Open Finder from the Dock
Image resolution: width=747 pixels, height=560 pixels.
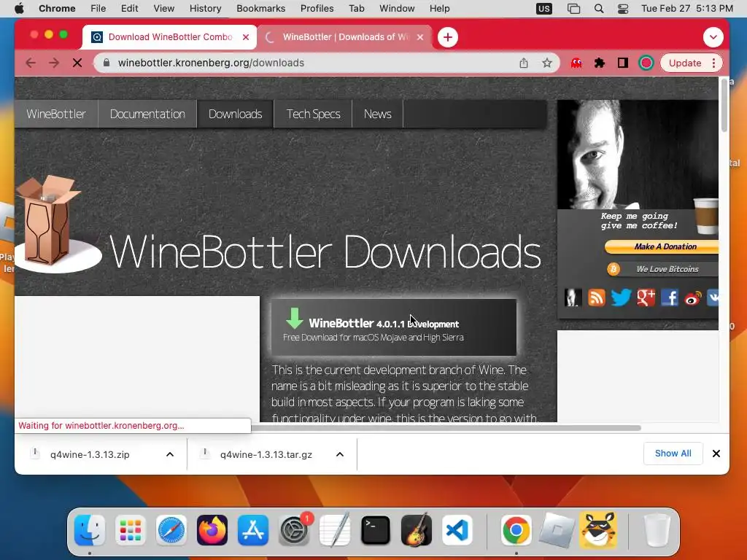[90, 530]
